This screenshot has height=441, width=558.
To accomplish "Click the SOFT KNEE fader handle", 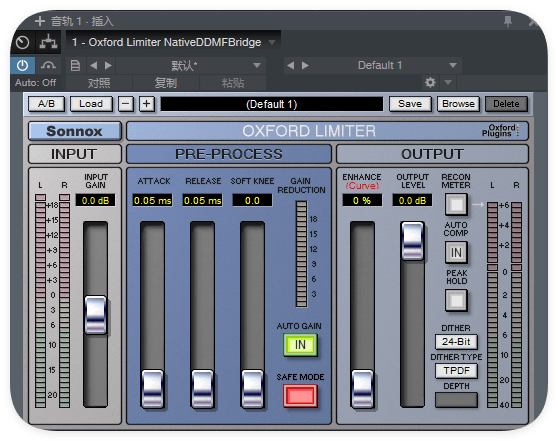I will tap(252, 389).
